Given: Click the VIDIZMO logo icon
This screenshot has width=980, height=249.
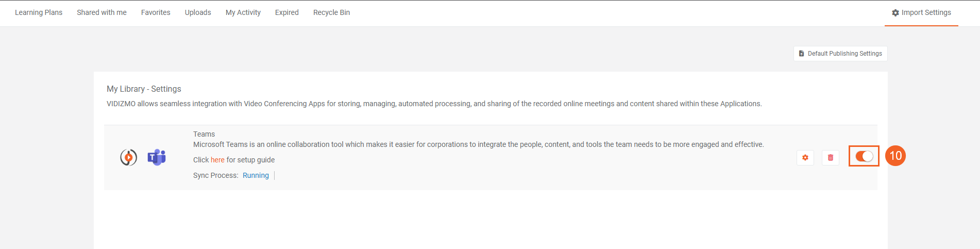Looking at the screenshot, I should [x=128, y=157].
